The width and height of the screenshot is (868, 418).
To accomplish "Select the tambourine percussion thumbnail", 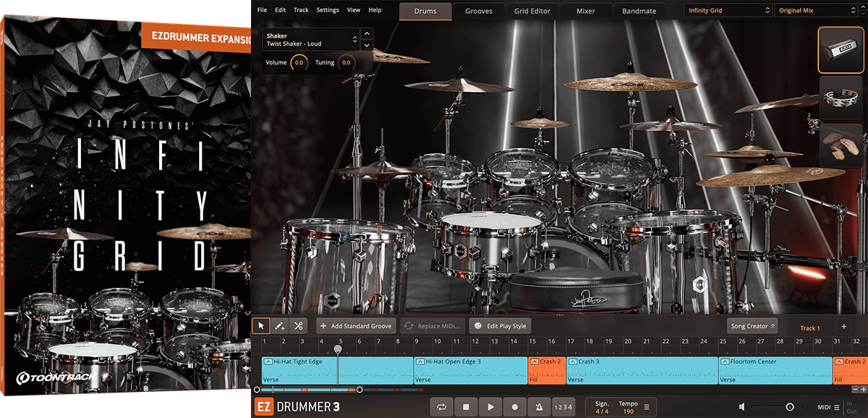I will [x=841, y=98].
